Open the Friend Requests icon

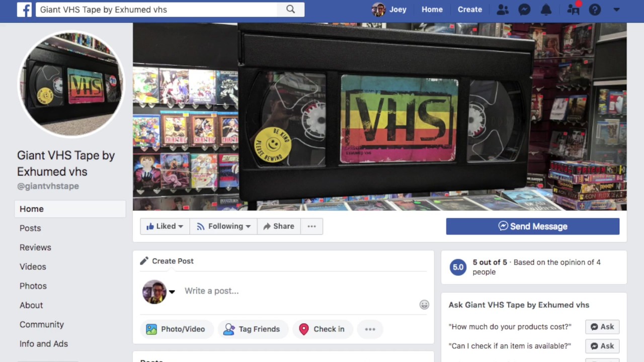[502, 10]
